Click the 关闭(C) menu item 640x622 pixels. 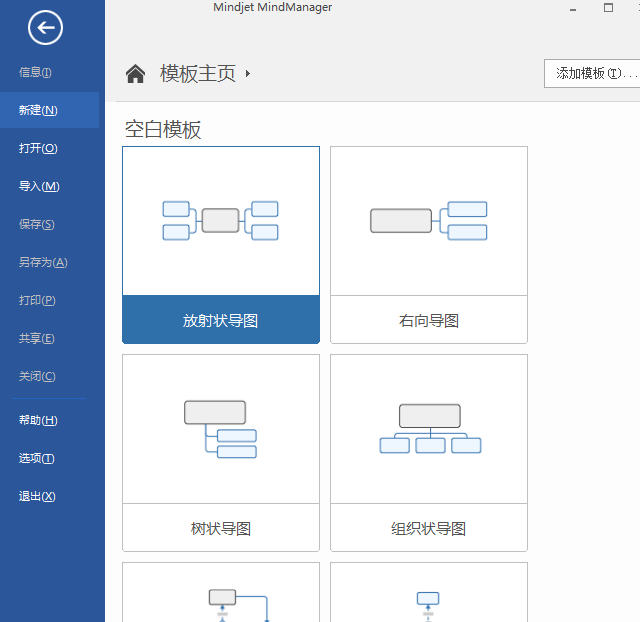(37, 376)
